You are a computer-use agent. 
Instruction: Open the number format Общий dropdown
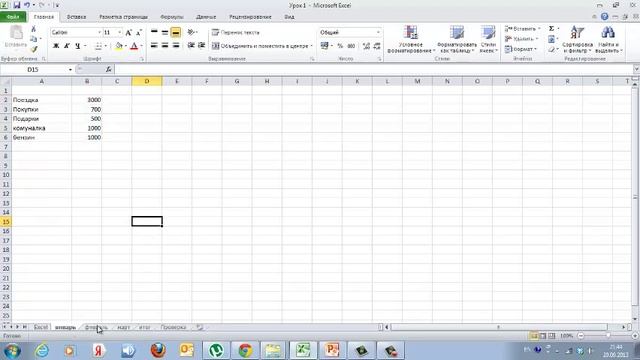point(378,32)
